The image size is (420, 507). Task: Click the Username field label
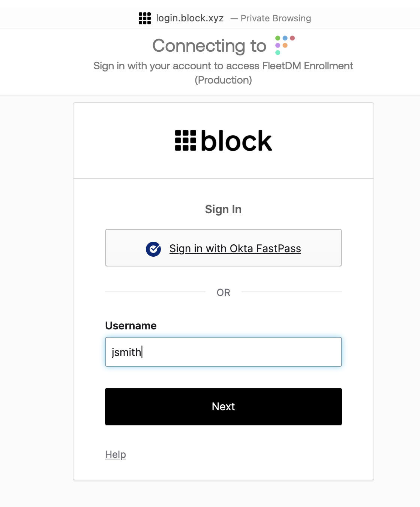click(x=131, y=326)
